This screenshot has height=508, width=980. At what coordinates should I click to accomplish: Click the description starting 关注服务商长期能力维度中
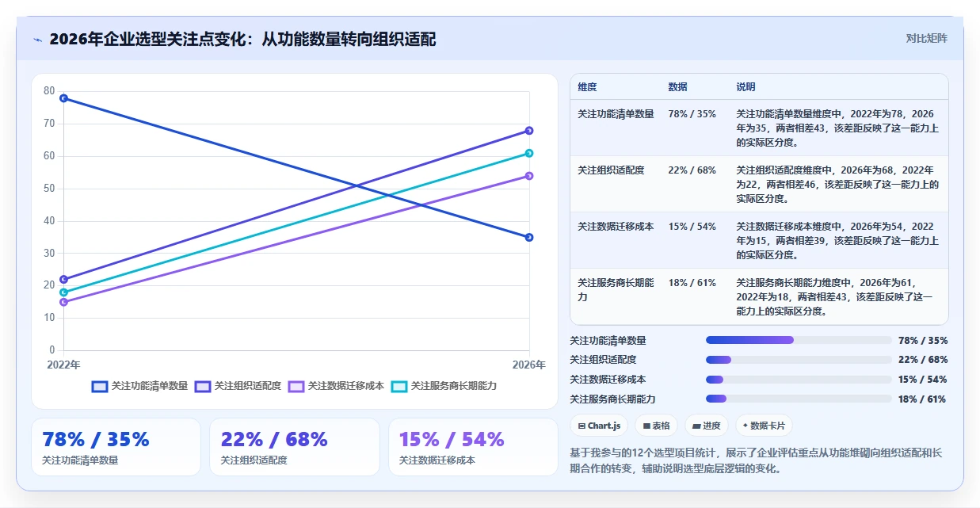(x=836, y=297)
